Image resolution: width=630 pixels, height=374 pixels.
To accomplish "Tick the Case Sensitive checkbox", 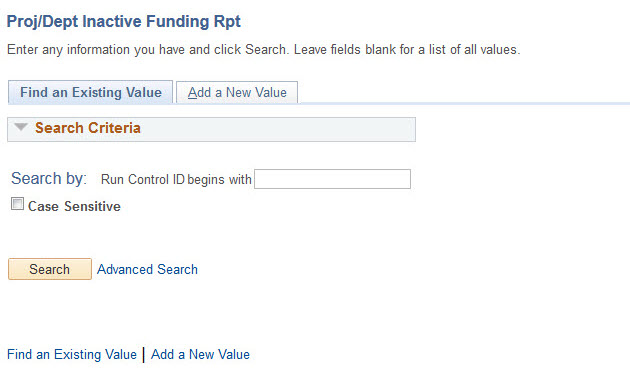I will point(17,204).
